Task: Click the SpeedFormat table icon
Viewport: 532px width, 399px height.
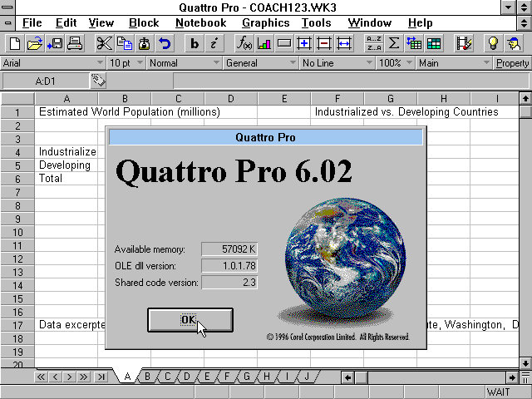Action: coord(434,44)
